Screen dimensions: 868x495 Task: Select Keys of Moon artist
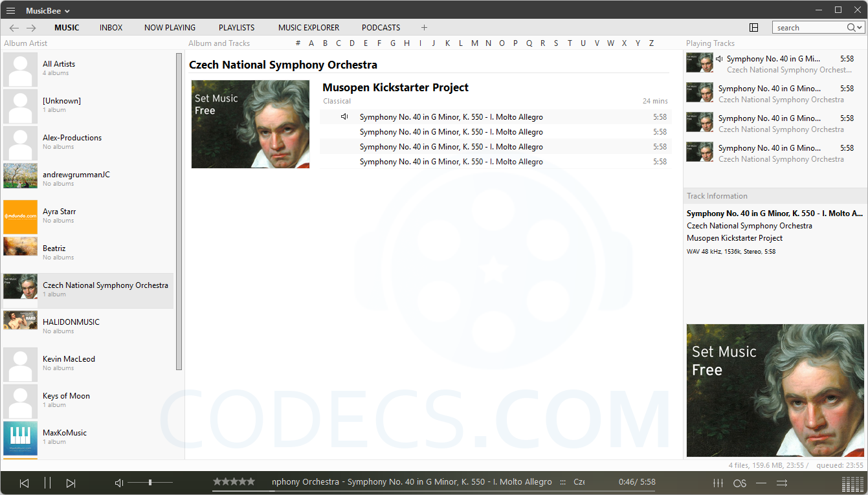tap(88, 401)
